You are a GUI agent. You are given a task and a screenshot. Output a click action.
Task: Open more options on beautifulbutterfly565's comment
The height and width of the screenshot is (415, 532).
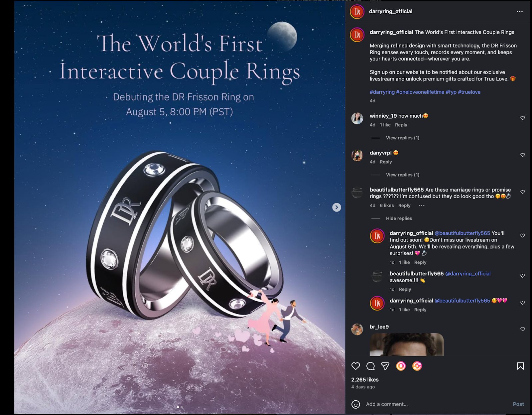(422, 206)
